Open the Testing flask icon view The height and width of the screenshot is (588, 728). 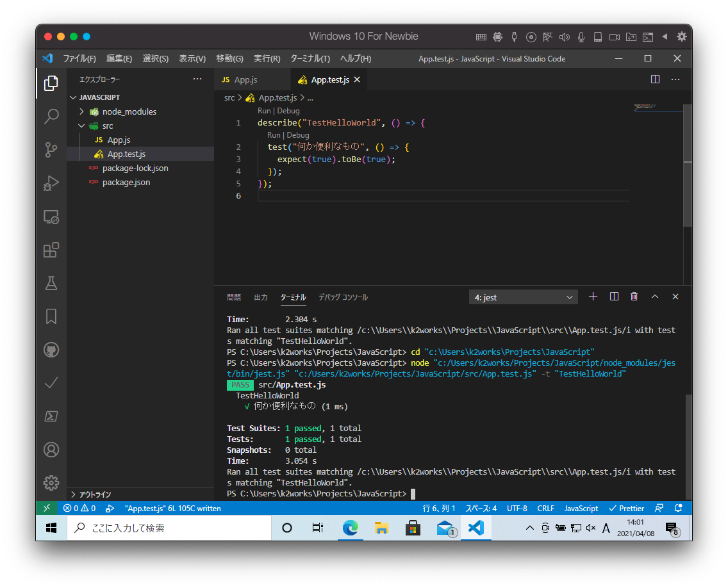pos(51,283)
